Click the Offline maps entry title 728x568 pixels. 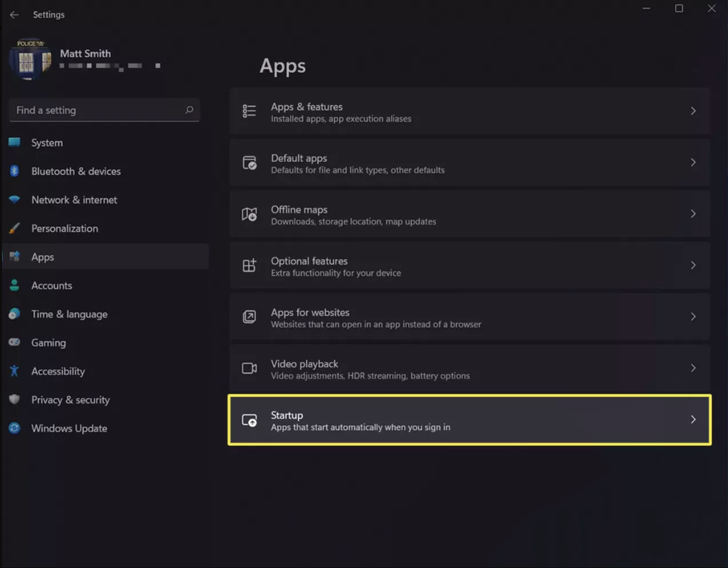tap(299, 210)
